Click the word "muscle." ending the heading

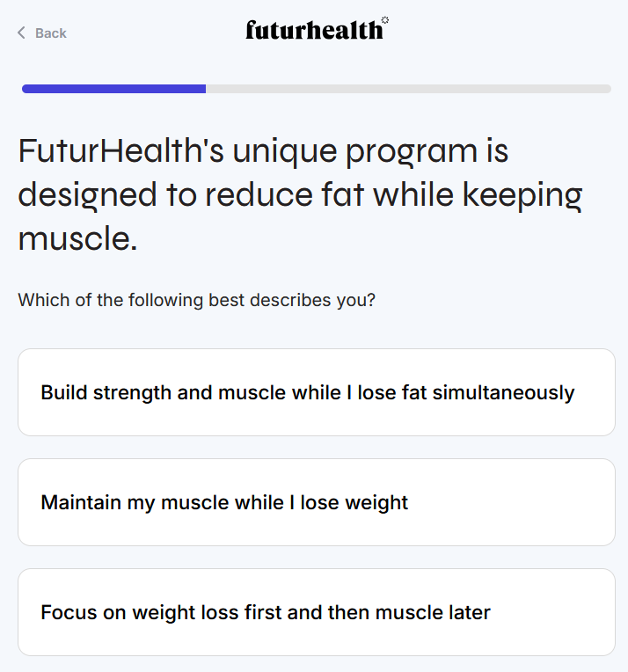coord(77,238)
